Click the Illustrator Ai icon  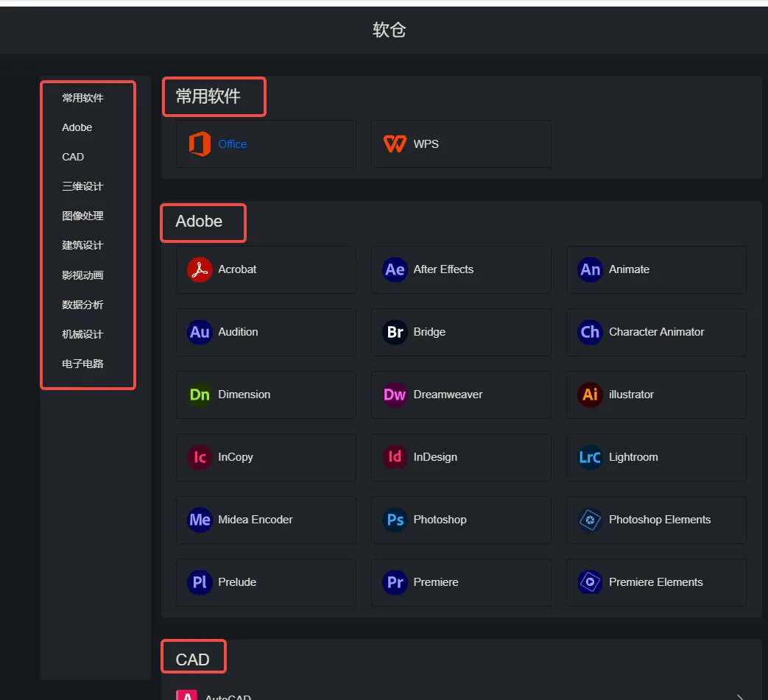(x=591, y=395)
